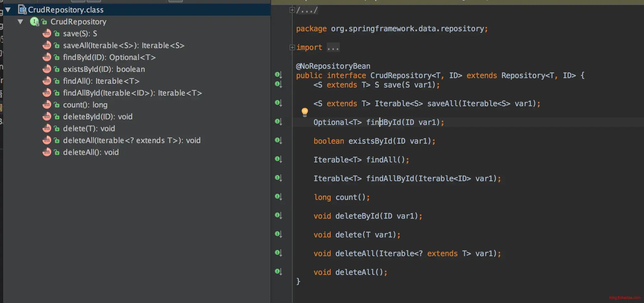644x303 pixels.
Task: Click the method icon beside save(S): S
Action: (47, 33)
